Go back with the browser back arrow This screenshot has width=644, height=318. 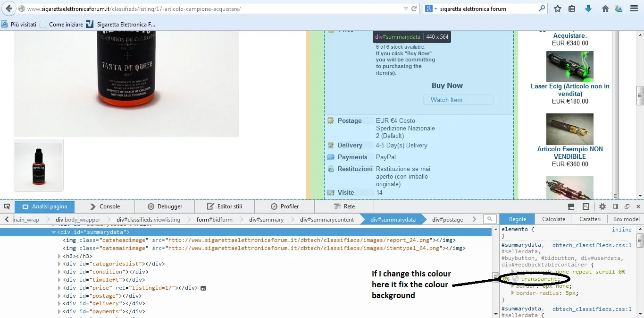(x=9, y=9)
